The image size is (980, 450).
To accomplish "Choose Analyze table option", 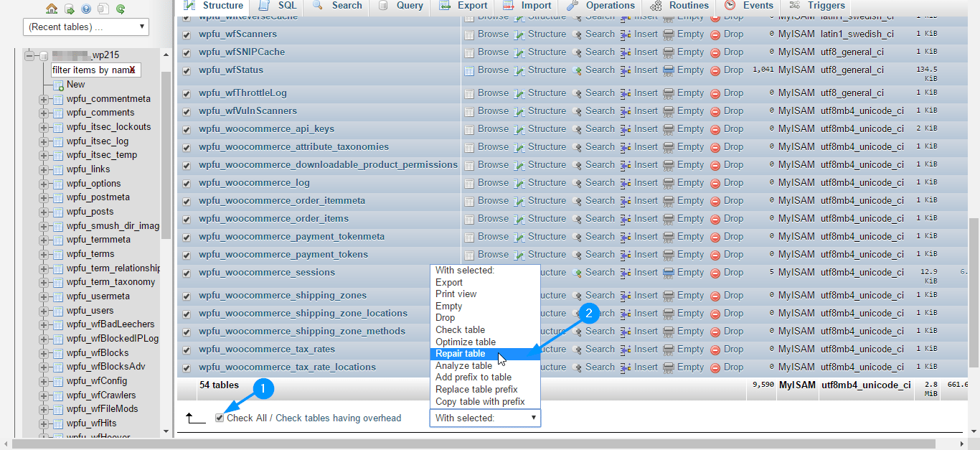I will (485, 366).
